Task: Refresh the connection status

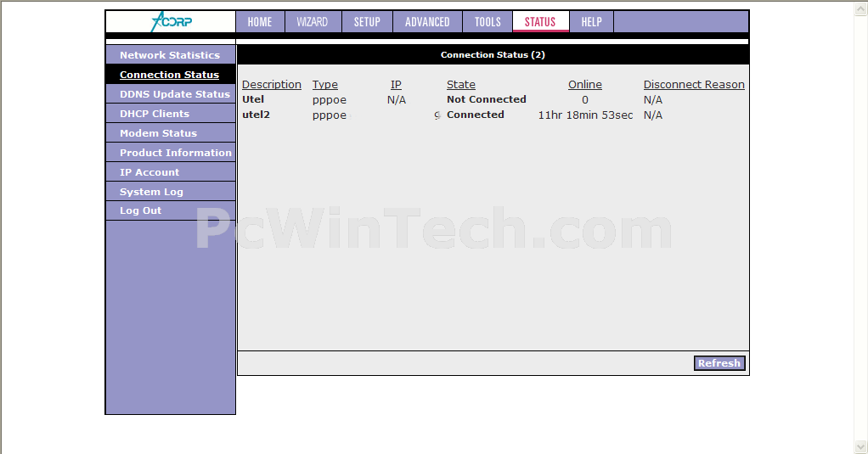Action: tap(719, 362)
